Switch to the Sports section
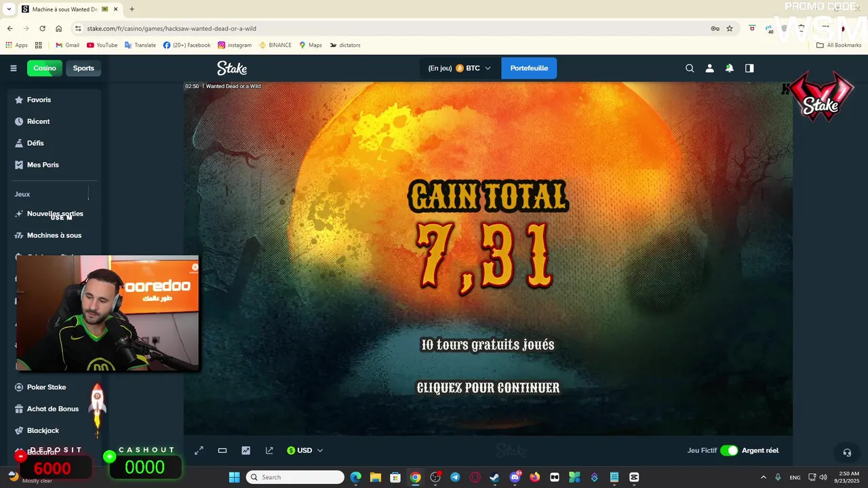The width and height of the screenshot is (868, 488). 83,68
